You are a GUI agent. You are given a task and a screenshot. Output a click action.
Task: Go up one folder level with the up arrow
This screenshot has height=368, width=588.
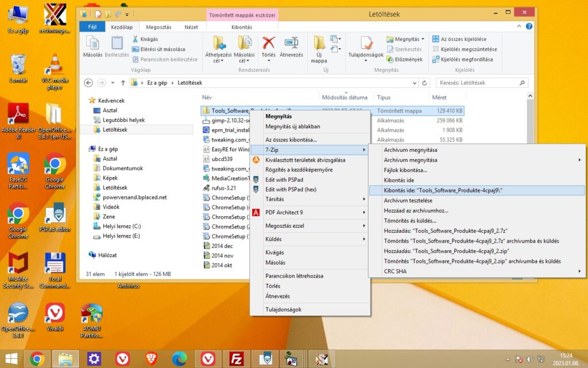[x=123, y=83]
